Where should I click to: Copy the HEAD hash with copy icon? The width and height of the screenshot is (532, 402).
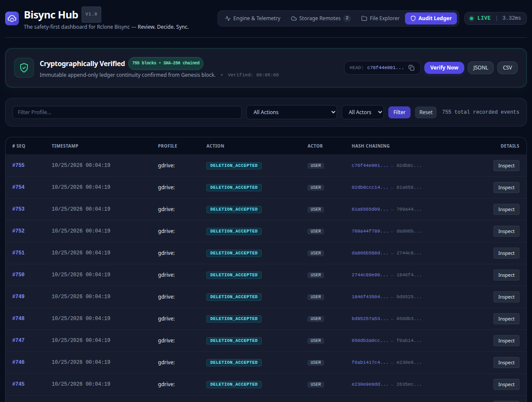(x=411, y=68)
